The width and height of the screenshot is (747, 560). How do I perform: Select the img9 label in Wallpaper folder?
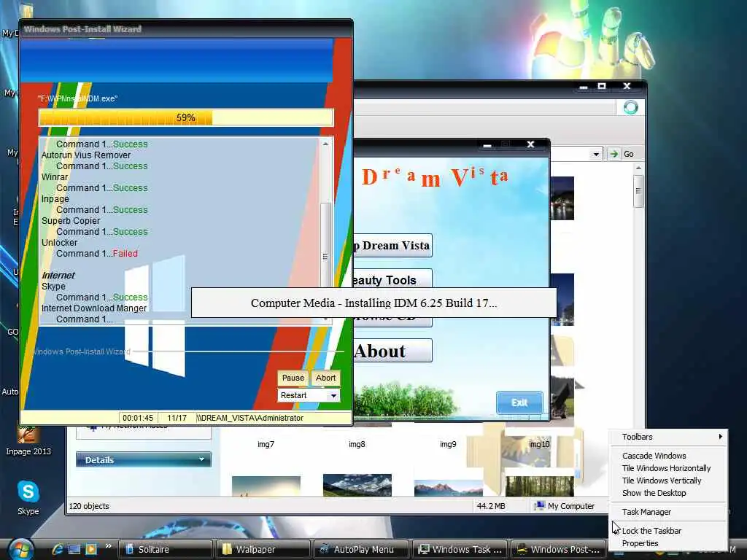[x=448, y=444]
